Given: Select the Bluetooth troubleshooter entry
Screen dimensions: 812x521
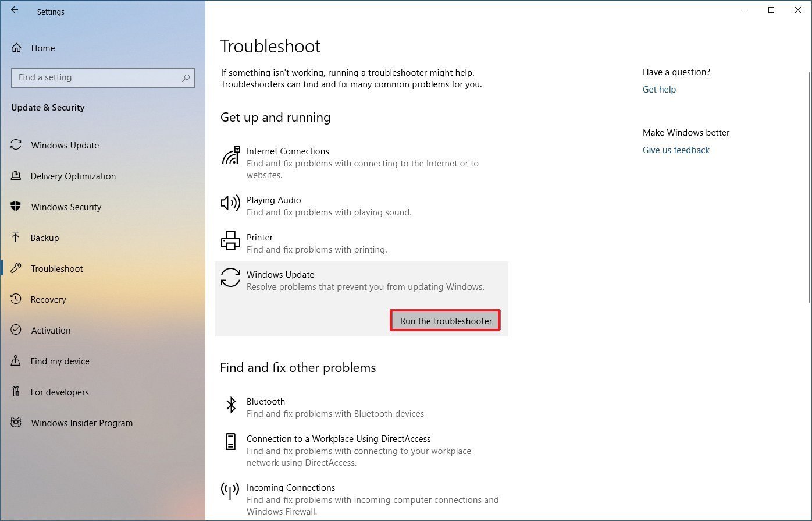Looking at the screenshot, I should pyautogui.click(x=361, y=407).
